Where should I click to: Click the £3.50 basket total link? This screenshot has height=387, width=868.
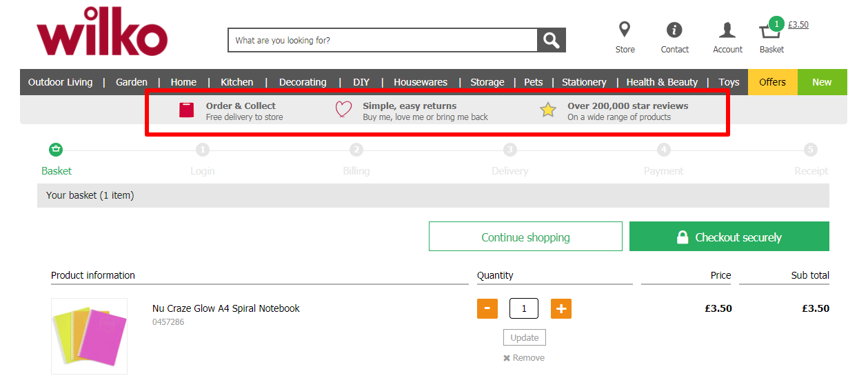coord(798,25)
